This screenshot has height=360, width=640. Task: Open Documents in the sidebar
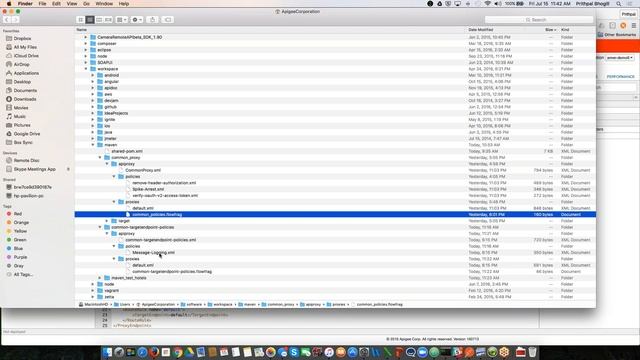(x=25, y=90)
